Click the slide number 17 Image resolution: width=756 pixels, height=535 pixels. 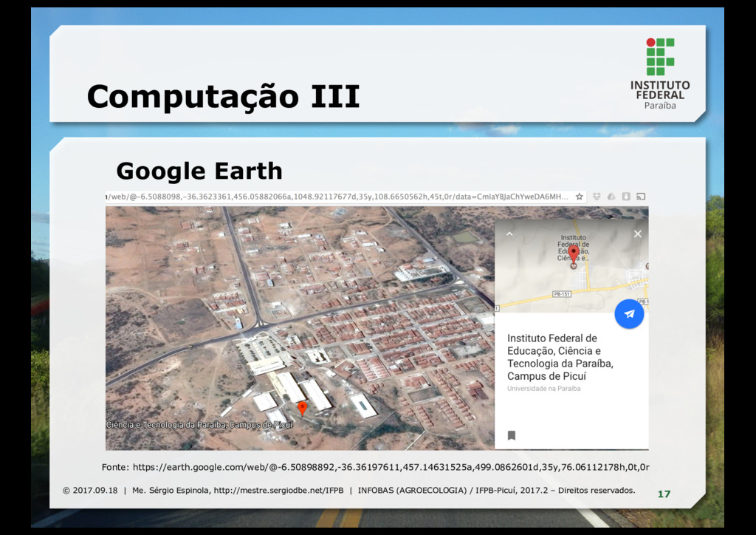pos(664,494)
